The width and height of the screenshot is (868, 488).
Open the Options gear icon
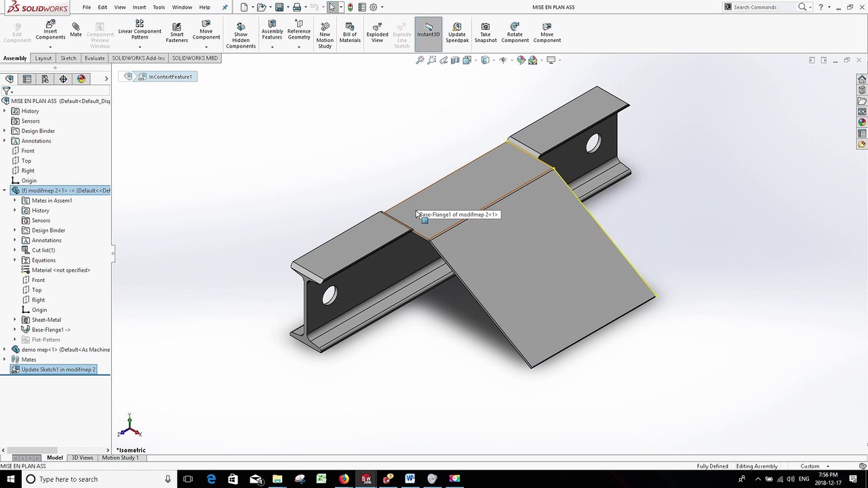pyautogui.click(x=373, y=7)
